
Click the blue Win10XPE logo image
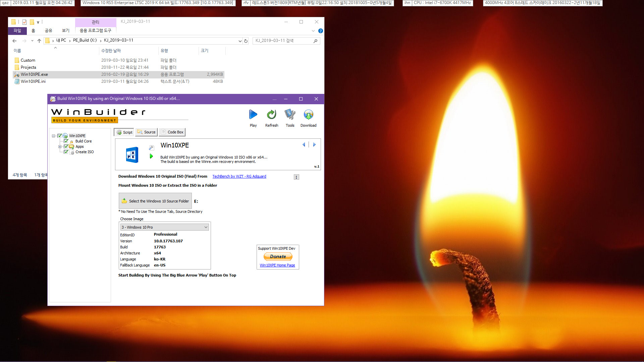[132, 155]
